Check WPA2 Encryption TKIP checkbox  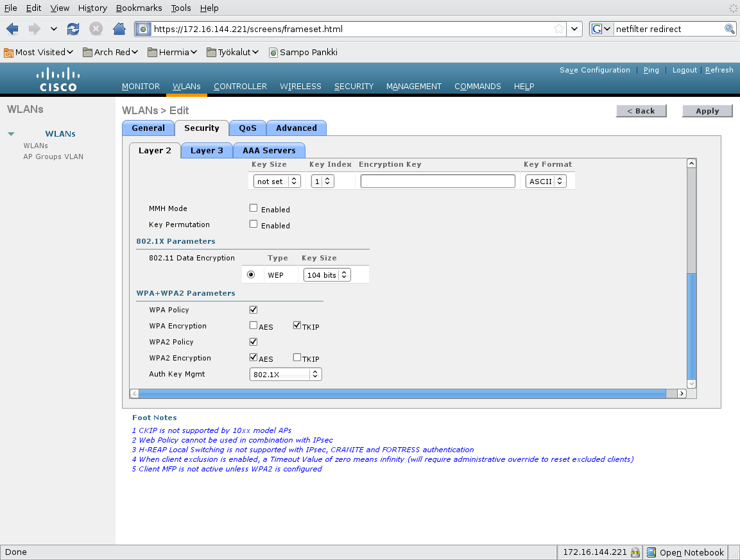pos(297,357)
